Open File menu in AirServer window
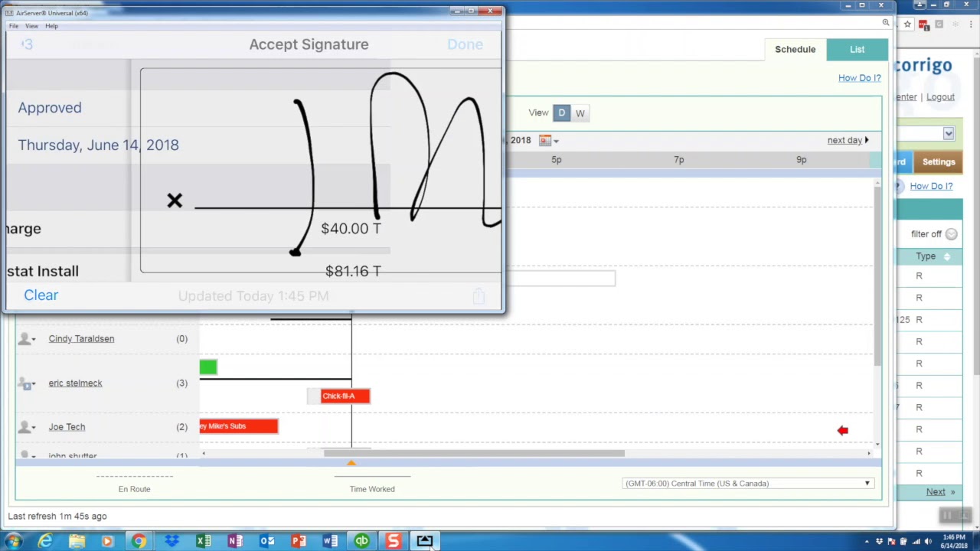The image size is (980, 551). [x=14, y=26]
